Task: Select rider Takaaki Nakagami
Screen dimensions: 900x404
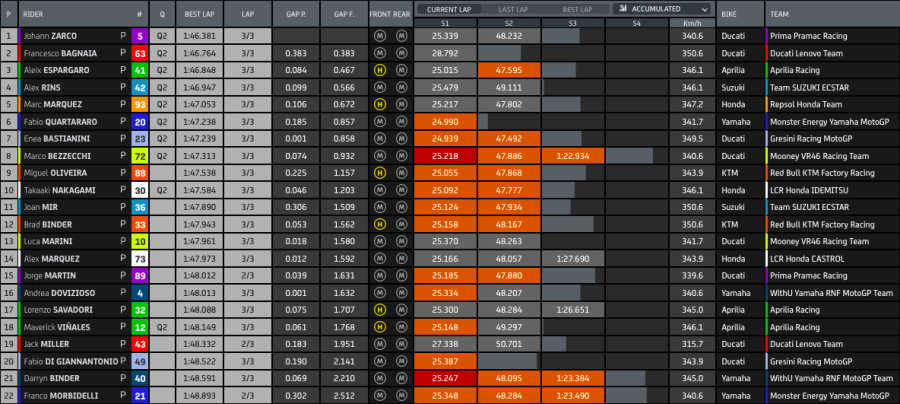Action: click(x=60, y=191)
